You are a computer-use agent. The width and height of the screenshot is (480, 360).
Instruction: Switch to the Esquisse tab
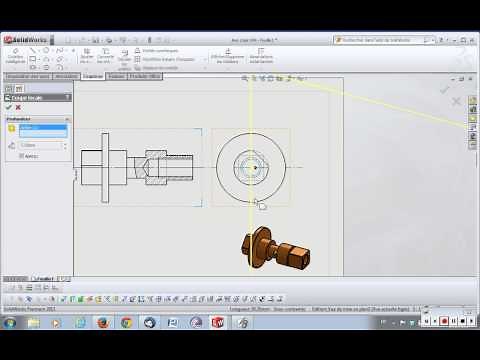[93, 76]
